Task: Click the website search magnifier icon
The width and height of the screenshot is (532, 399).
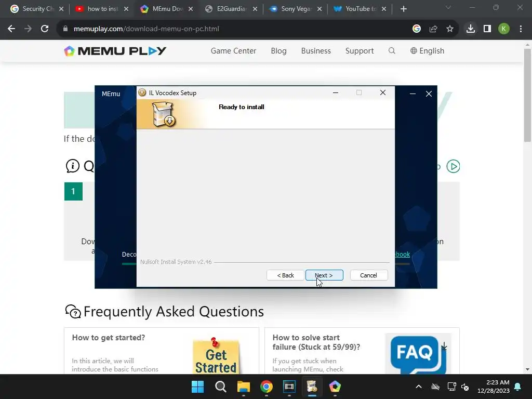Action: pyautogui.click(x=392, y=50)
